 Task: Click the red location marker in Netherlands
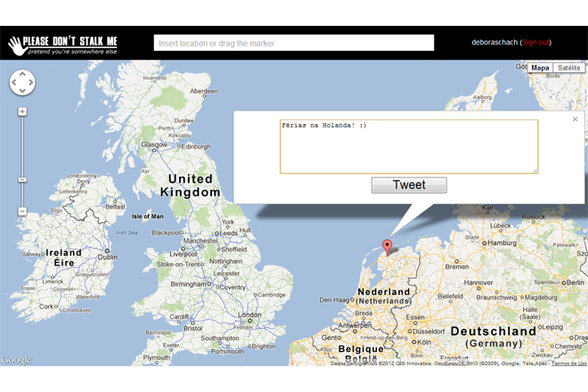pyautogui.click(x=387, y=248)
